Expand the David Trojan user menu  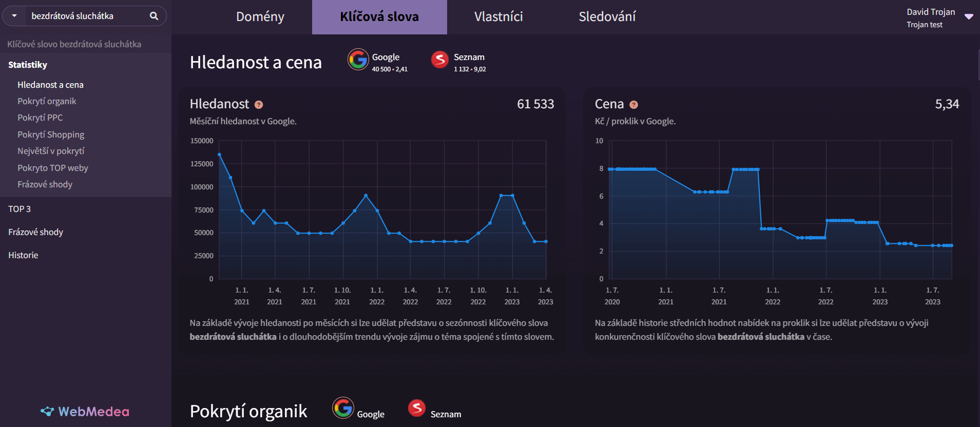969,17
